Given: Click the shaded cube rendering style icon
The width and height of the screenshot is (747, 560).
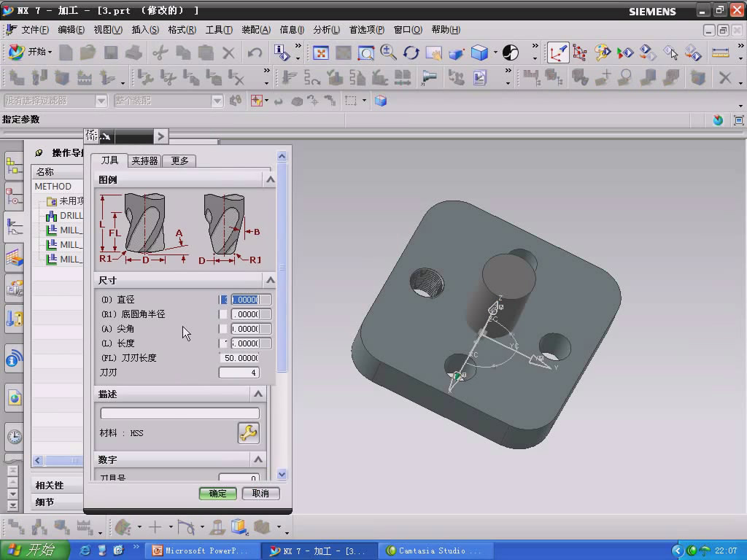Looking at the screenshot, I should pos(479,52).
